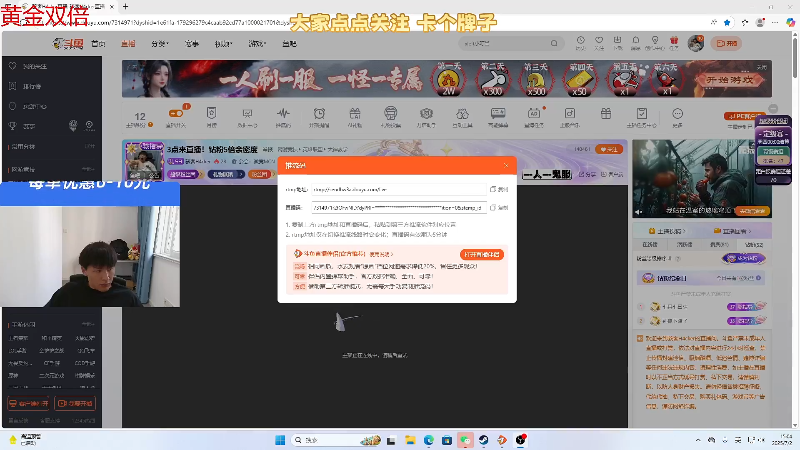Image resolution: width=800 pixels, height=450 pixels.
Task: Click the gift box toolbar icon
Action: [x=606, y=113]
